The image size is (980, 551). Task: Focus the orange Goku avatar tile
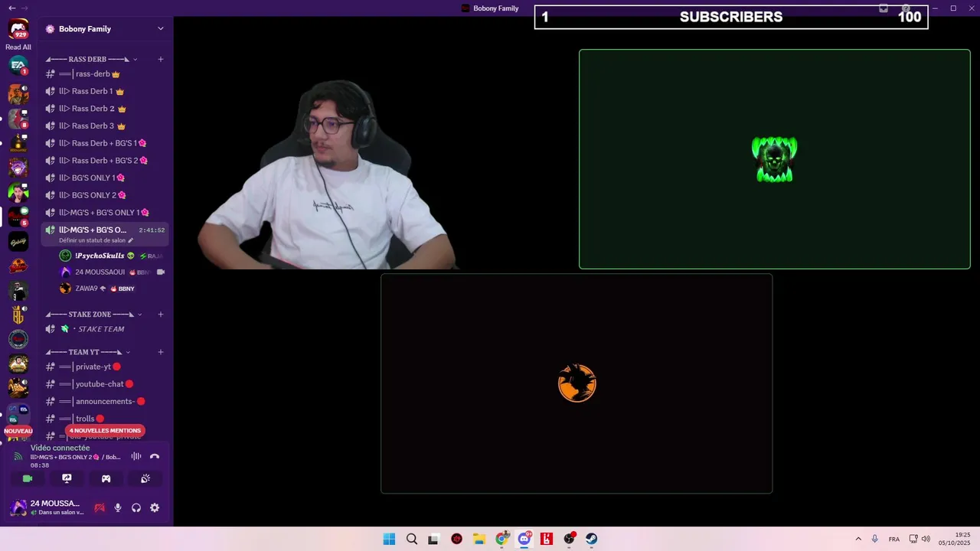click(577, 383)
